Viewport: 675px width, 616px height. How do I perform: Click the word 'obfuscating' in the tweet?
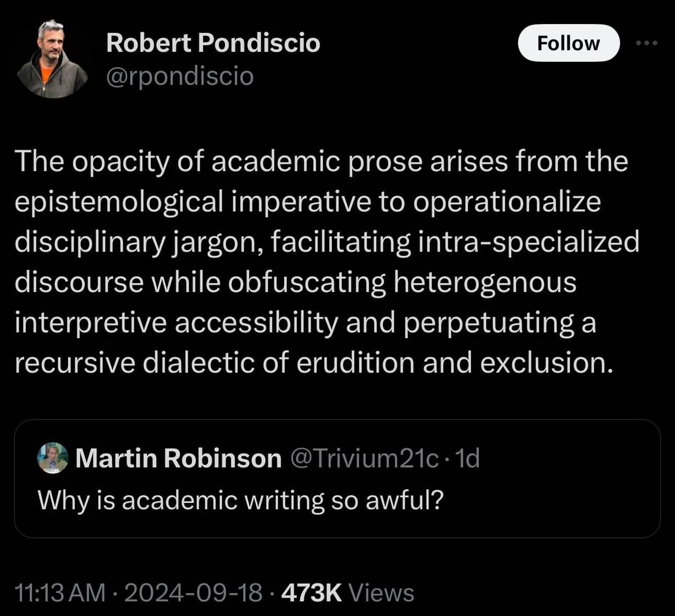(307, 282)
